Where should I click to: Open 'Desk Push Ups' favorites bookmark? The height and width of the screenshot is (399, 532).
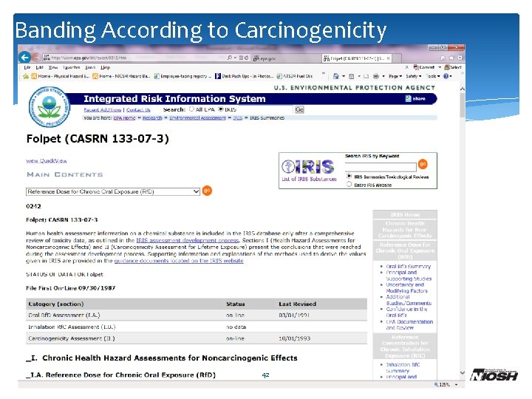[x=245, y=76]
